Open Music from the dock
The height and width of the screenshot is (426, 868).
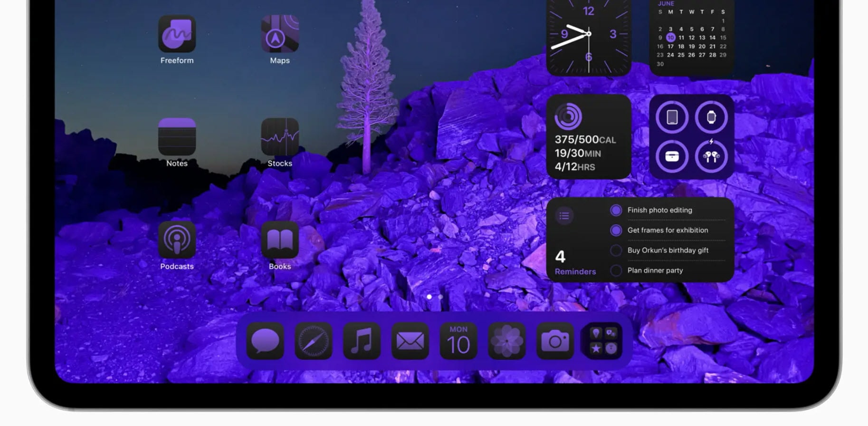(362, 341)
